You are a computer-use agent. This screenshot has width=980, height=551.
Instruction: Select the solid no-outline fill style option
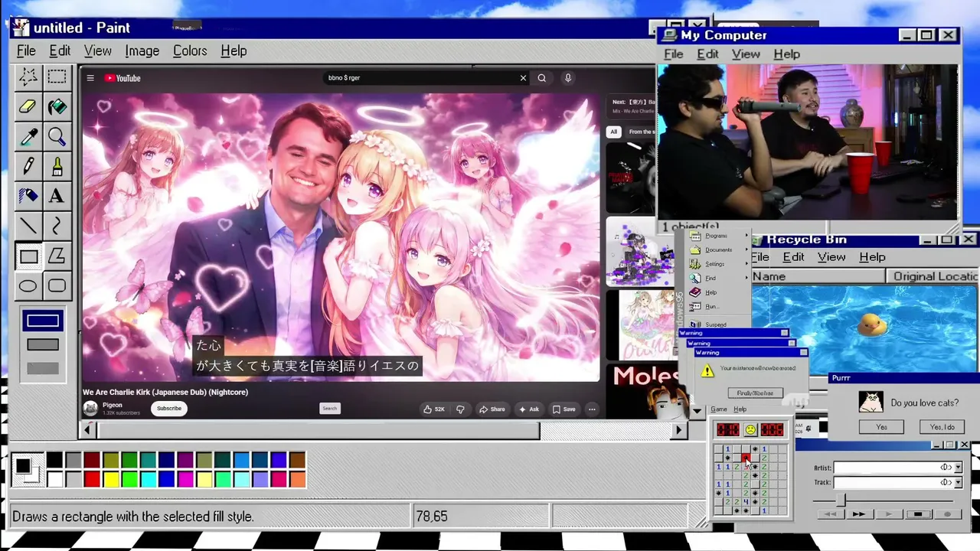[x=43, y=369]
